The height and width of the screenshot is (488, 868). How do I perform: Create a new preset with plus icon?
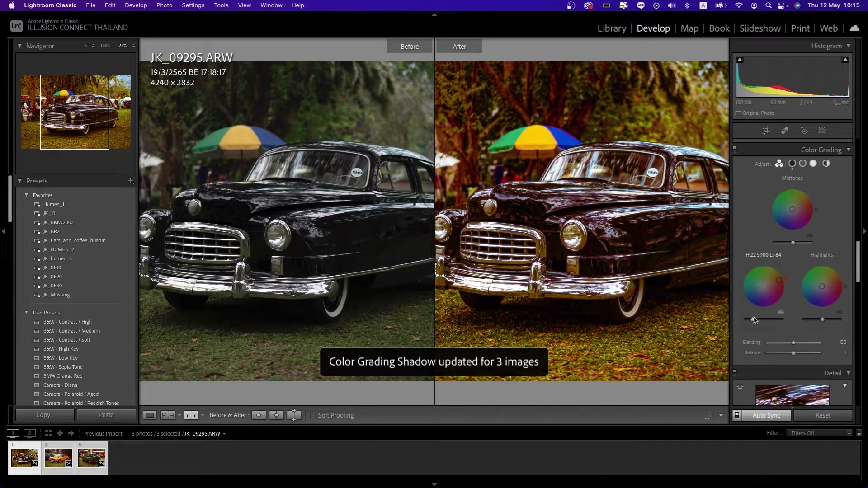pos(131,181)
